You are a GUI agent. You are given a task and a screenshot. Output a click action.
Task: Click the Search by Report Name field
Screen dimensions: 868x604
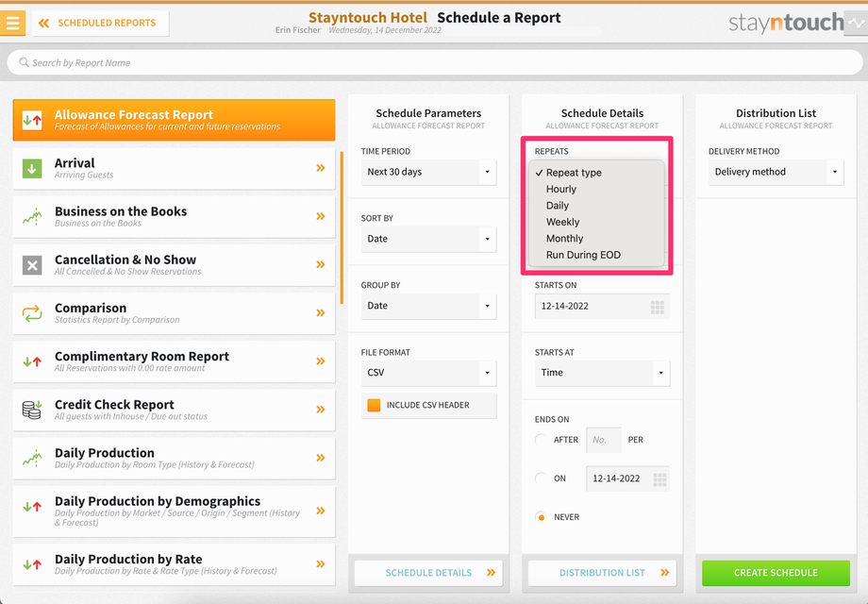435,63
